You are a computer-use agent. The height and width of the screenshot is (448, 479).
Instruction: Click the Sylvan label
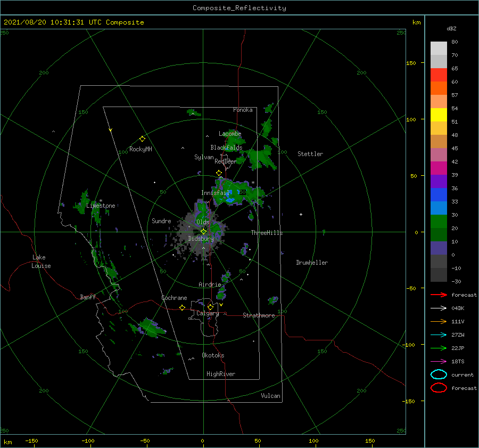click(x=204, y=157)
